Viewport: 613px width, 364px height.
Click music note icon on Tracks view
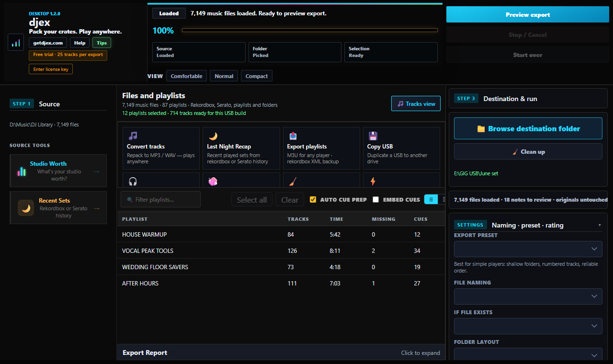(400, 104)
